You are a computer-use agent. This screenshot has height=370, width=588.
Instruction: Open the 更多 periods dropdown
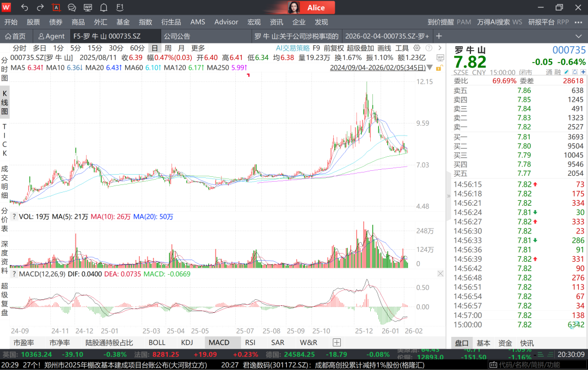pyautogui.click(x=198, y=48)
